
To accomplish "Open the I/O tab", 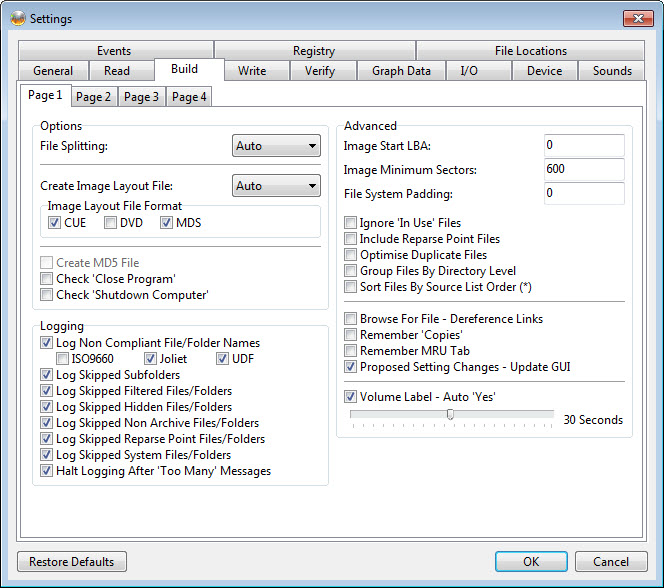I will tap(479, 71).
